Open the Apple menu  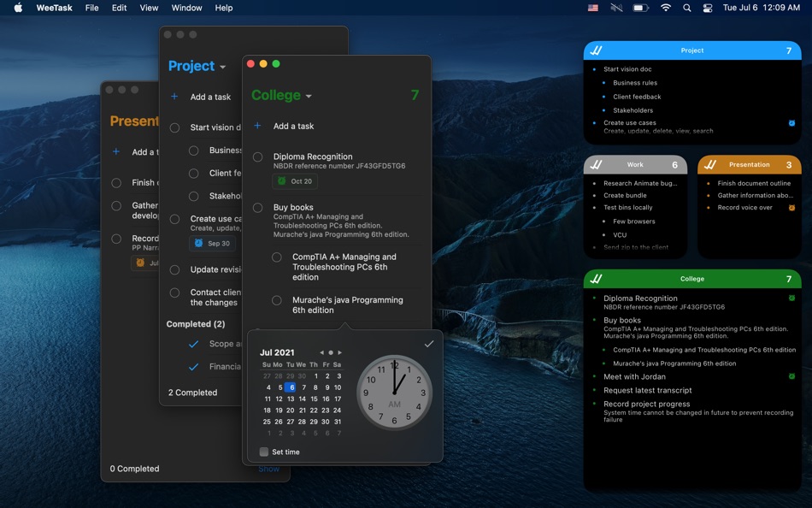pos(18,8)
